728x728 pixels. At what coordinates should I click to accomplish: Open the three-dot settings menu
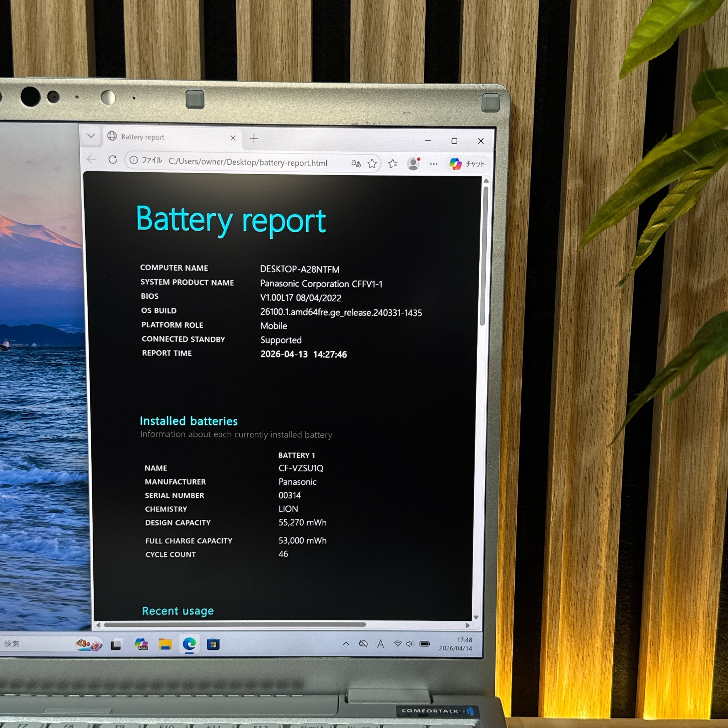click(x=434, y=164)
